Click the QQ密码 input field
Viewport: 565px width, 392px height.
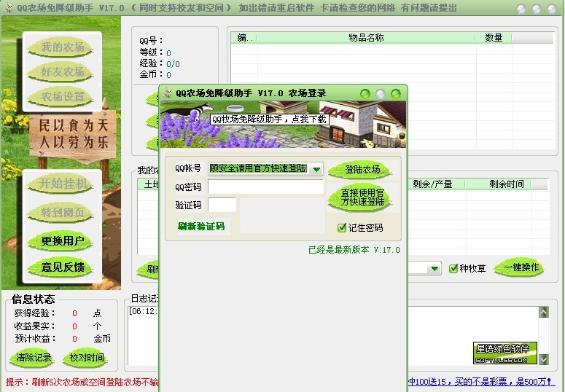pos(265,187)
